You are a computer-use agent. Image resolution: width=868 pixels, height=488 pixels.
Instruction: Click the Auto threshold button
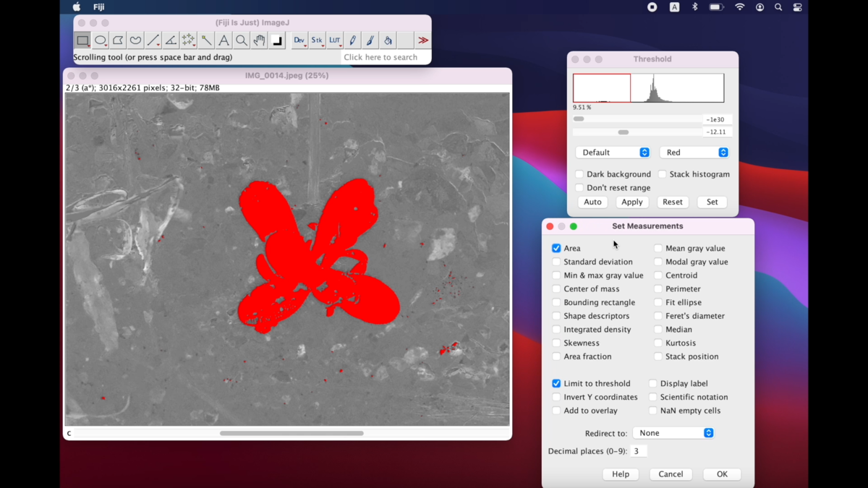pos(592,202)
